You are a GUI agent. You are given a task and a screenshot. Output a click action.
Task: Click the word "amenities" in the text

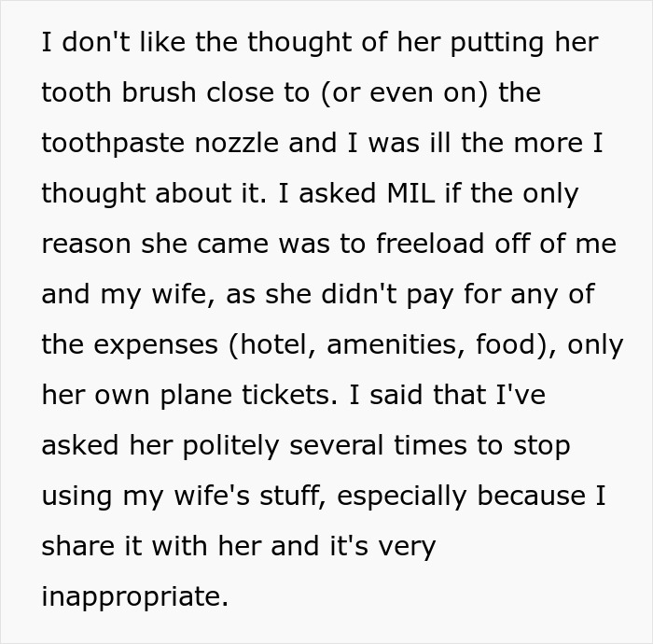point(392,344)
